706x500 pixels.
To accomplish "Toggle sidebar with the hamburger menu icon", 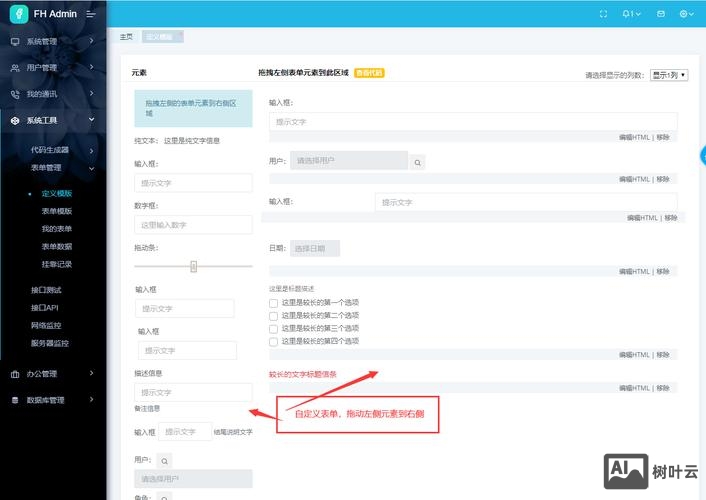I will click(x=91, y=14).
